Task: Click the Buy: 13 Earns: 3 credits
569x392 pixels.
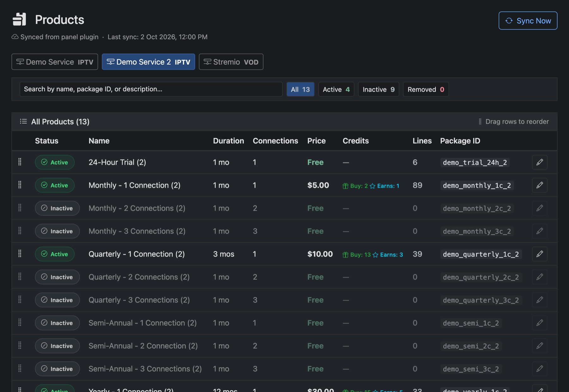Action: click(x=373, y=254)
